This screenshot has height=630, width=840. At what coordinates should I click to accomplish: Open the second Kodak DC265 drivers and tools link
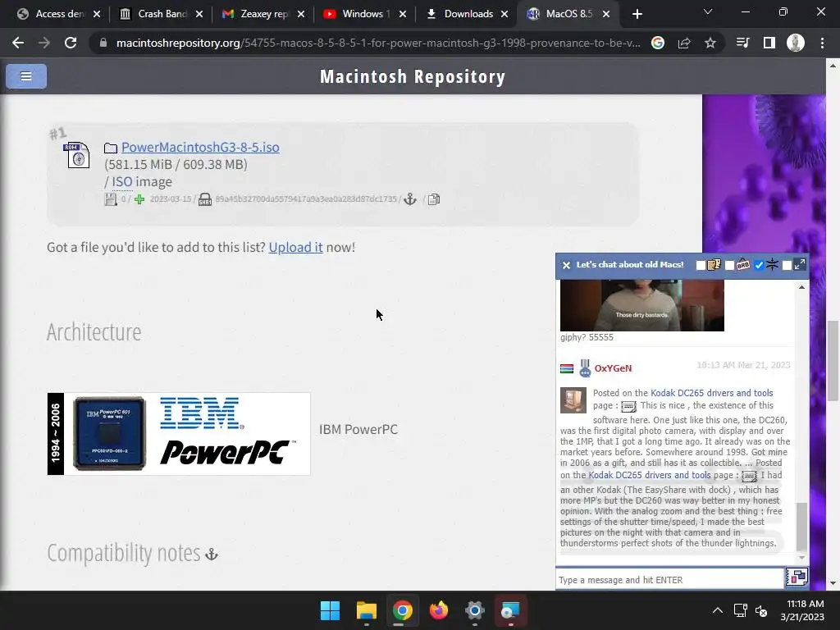click(650, 475)
